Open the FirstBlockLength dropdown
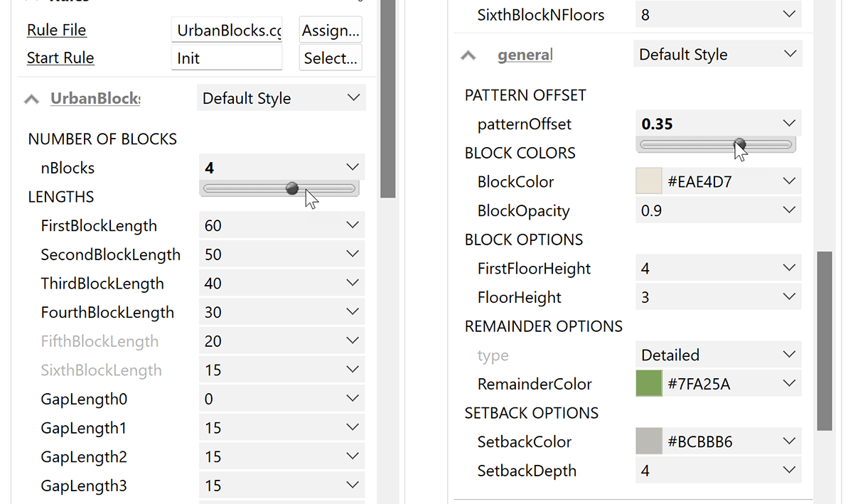Screen dimensions: 853x504 pyautogui.click(x=353, y=225)
